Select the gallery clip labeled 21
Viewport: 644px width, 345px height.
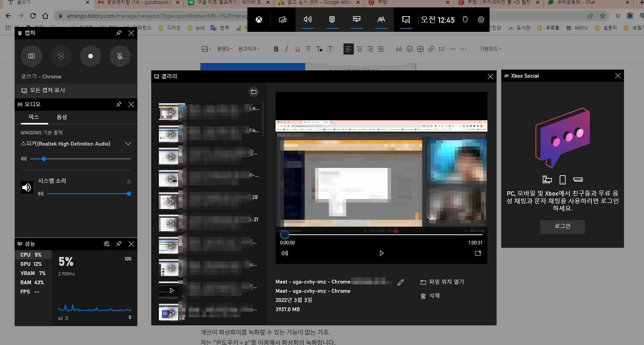pos(210,223)
